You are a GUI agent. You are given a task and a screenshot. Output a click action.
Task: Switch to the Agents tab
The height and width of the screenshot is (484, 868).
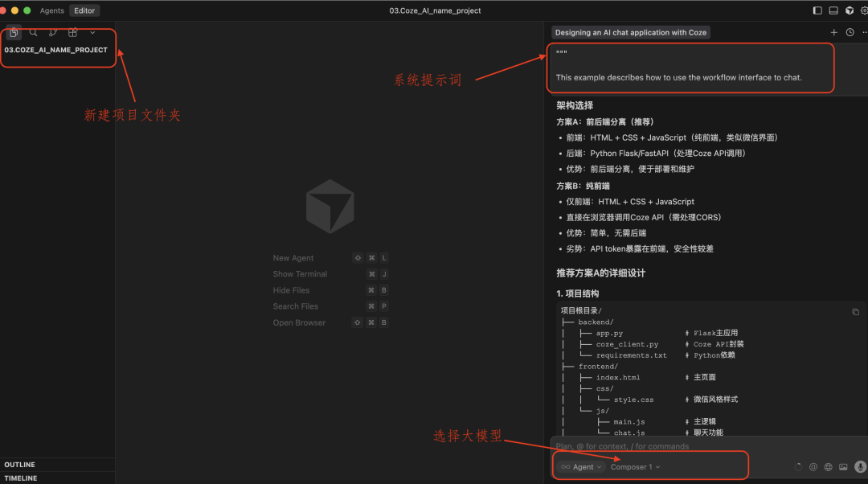coord(52,10)
